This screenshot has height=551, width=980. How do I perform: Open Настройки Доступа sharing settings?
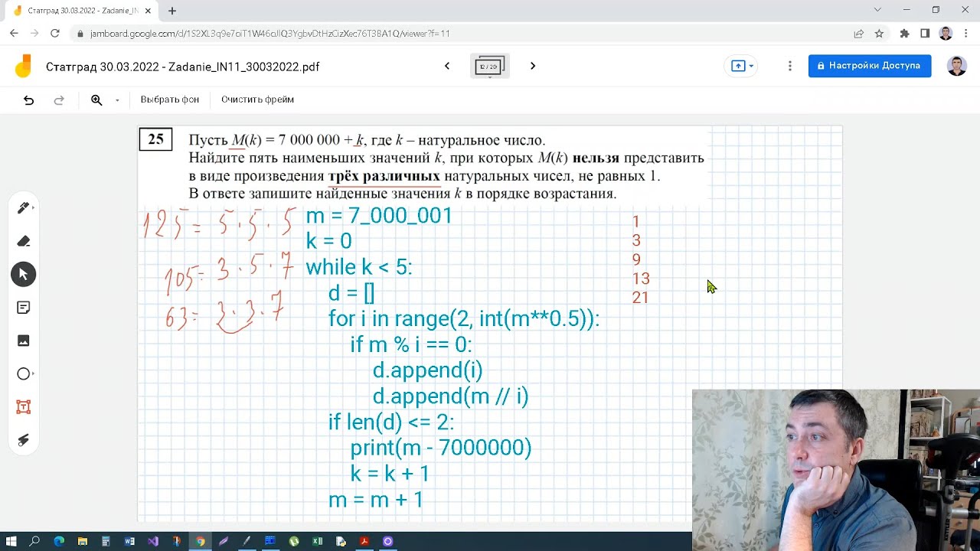click(870, 66)
